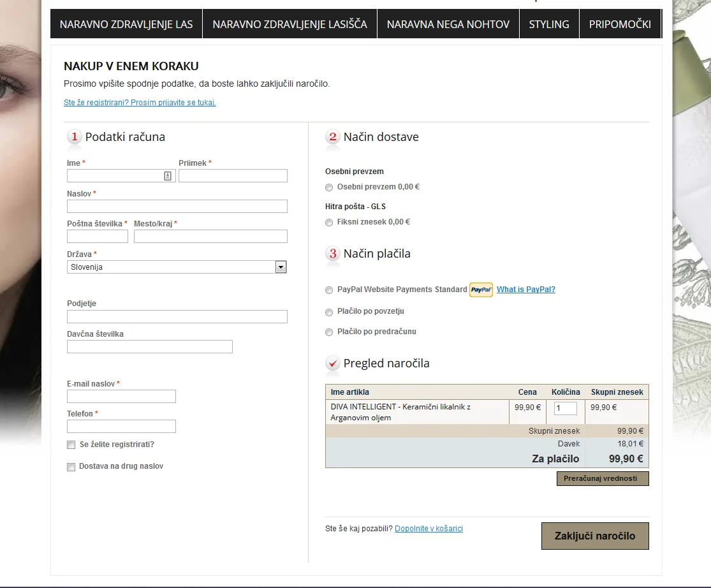Focus the E-mail naslov field

point(121,397)
